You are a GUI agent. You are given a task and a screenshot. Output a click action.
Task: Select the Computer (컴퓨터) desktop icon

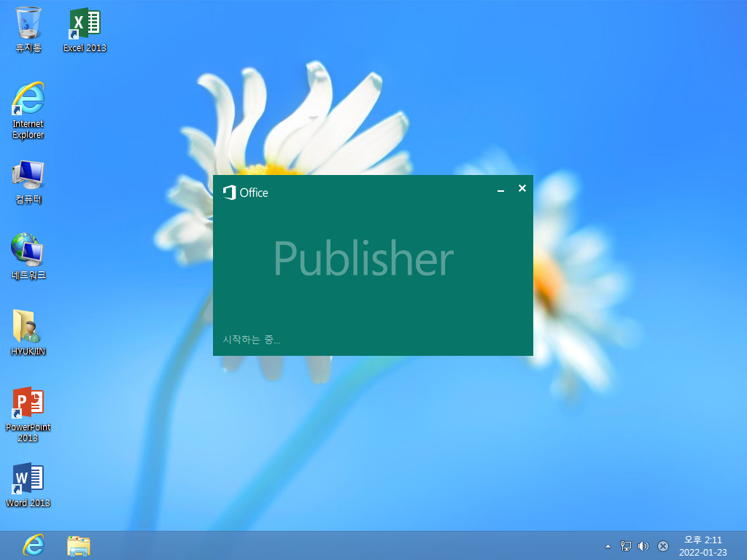pos(28,182)
